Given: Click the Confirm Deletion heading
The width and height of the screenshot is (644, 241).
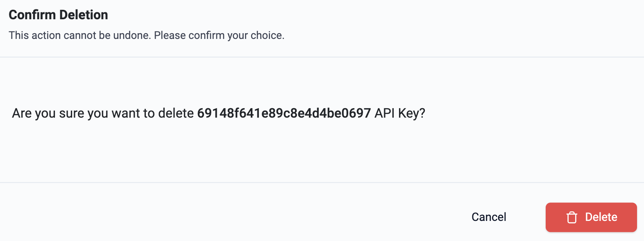Looking at the screenshot, I should tap(58, 15).
